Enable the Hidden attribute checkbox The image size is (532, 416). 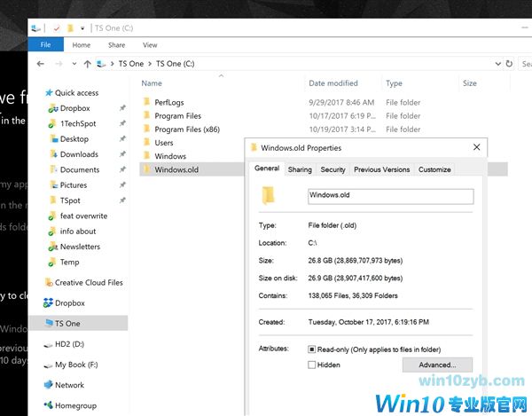click(x=311, y=365)
